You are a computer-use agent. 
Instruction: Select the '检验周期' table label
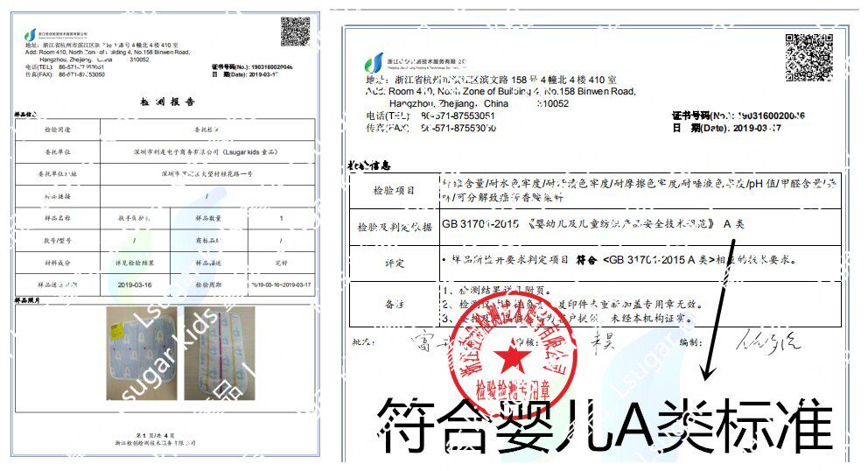(209, 285)
